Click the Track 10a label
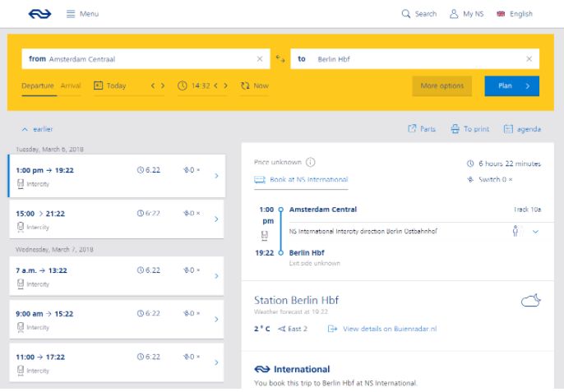Image resolution: width=564 pixels, height=392 pixels. pos(527,210)
